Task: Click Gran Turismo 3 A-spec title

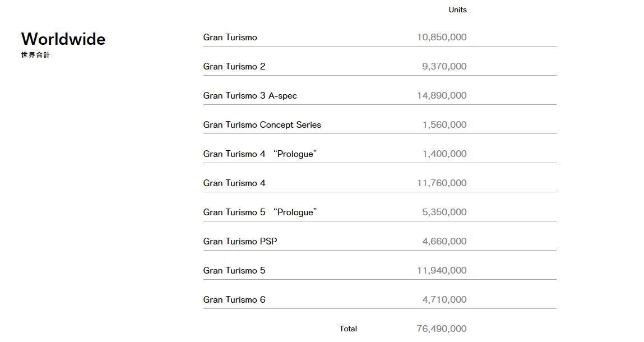Action: pos(250,96)
